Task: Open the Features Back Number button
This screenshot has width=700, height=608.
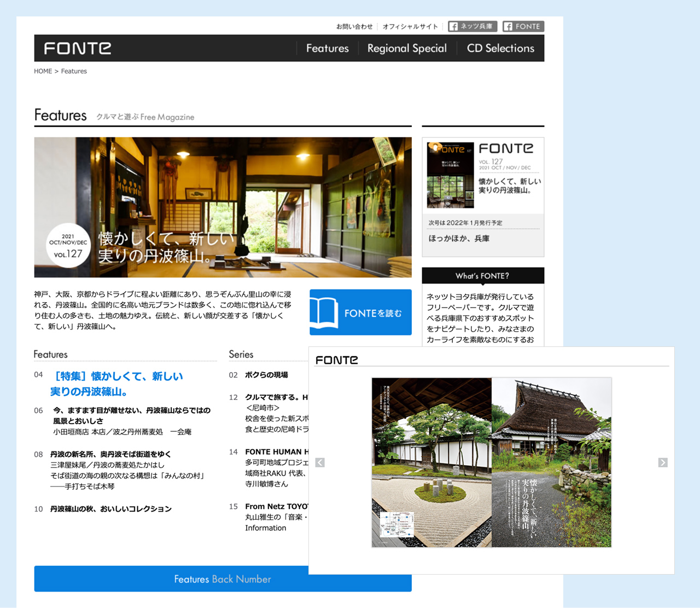Action: tap(223, 579)
